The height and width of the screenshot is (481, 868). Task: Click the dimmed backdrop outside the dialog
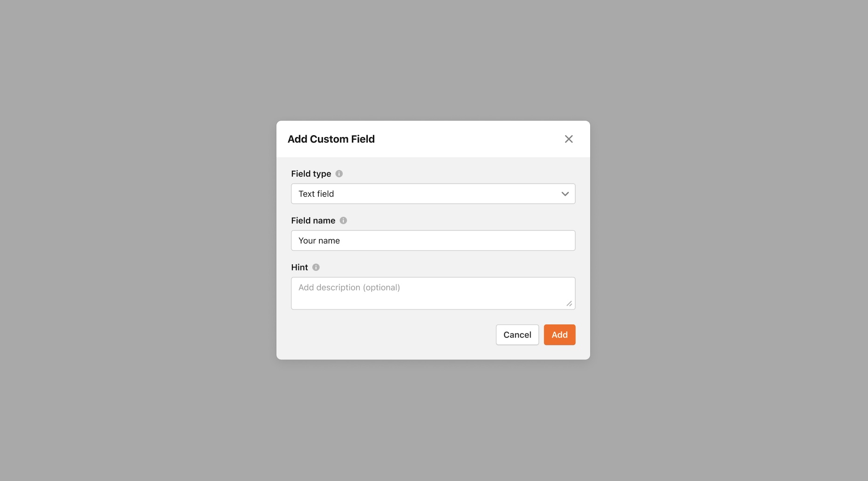tap(140, 233)
